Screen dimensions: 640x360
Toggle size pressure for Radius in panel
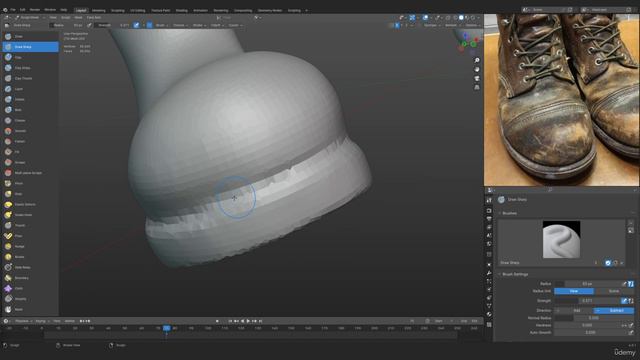point(624,284)
